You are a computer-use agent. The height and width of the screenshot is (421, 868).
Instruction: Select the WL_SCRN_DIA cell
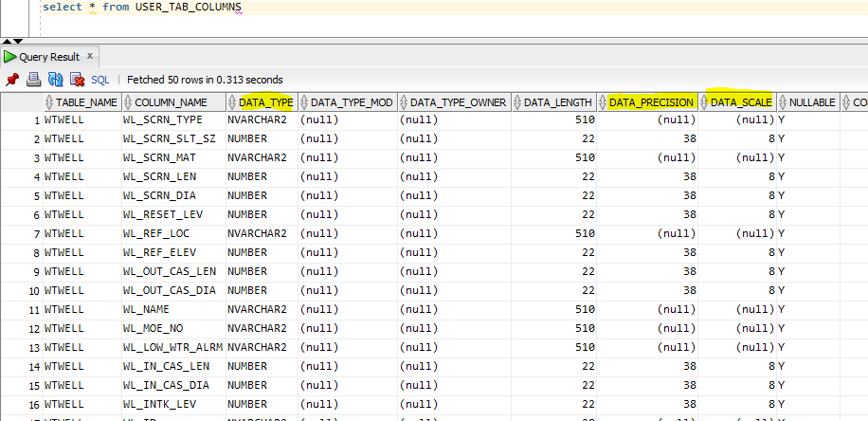pyautogui.click(x=173, y=195)
